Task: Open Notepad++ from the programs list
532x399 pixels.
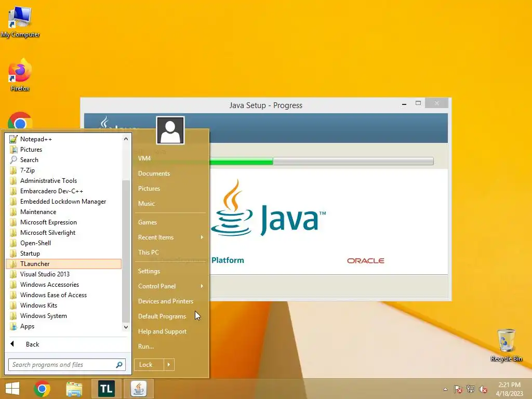Action: point(63,139)
